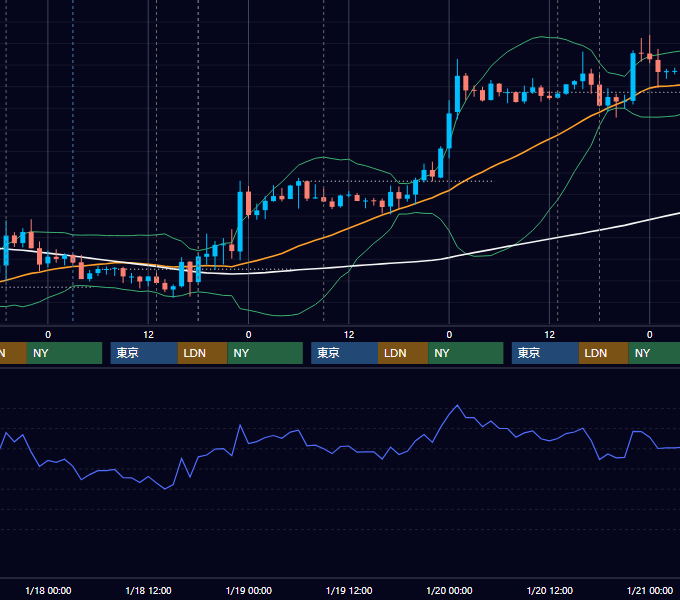Click the tall cyan candle at 1/20 00:00
680x600 pixels.
coord(449,131)
